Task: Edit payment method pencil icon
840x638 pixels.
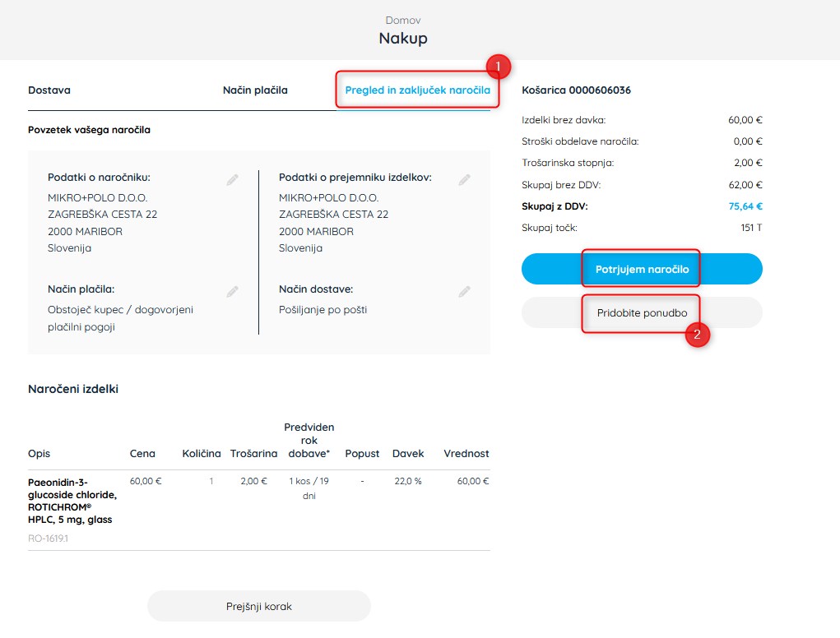Action: click(232, 292)
